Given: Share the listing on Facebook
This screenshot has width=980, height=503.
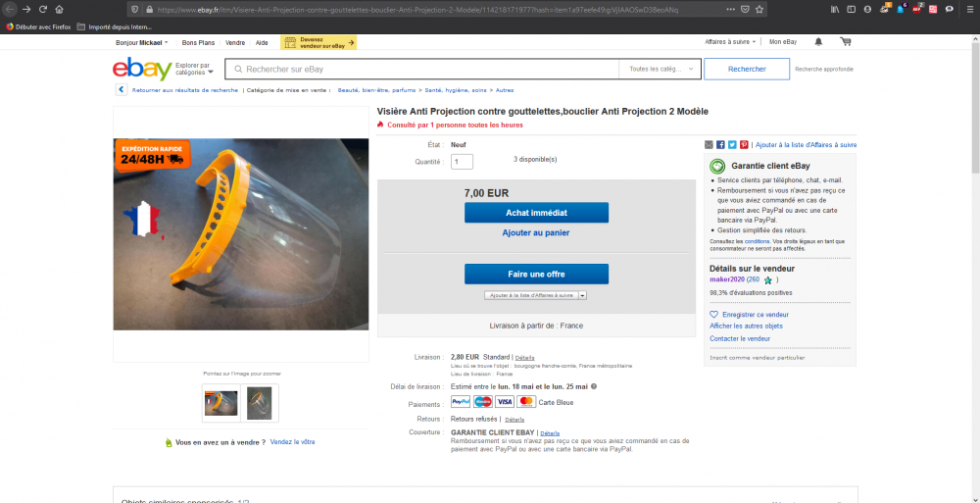Looking at the screenshot, I should [720, 144].
